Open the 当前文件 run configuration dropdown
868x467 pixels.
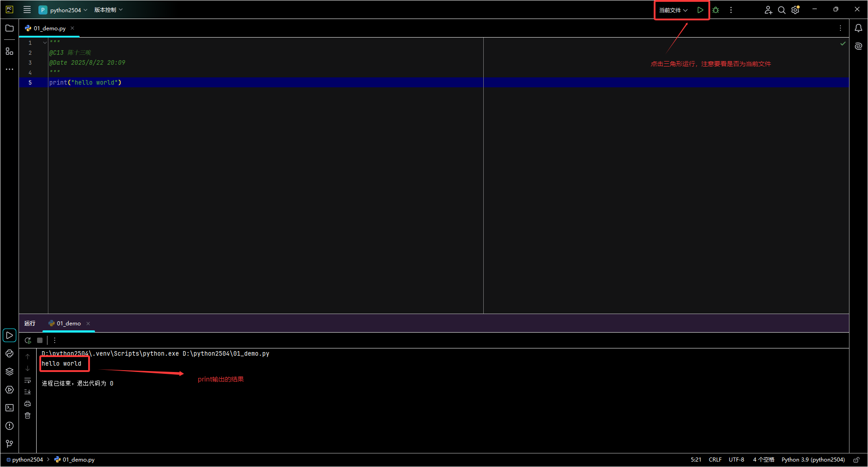click(673, 10)
